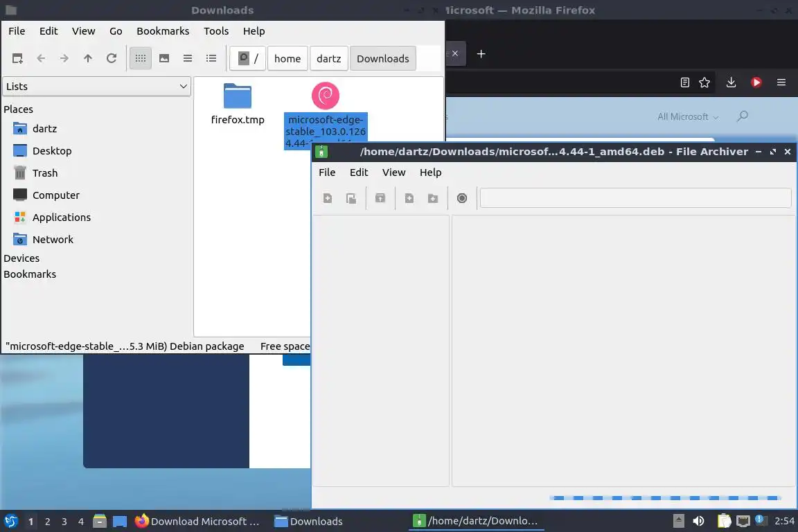The image size is (798, 532).
Task: Reload the Downloads folder view
Action: pyautogui.click(x=112, y=59)
